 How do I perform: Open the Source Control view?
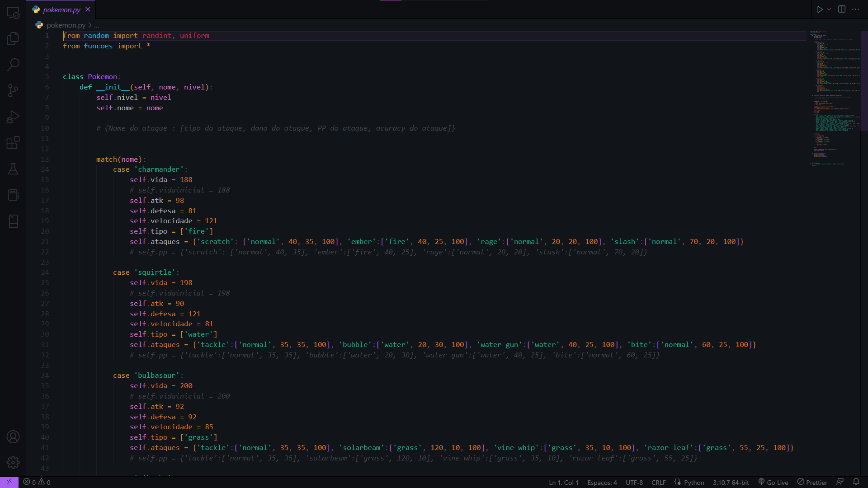13,90
